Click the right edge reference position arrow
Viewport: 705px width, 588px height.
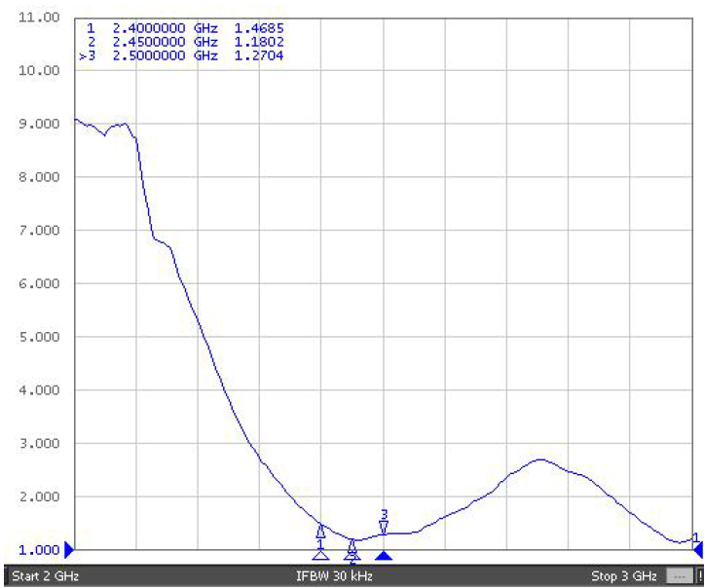(697, 549)
